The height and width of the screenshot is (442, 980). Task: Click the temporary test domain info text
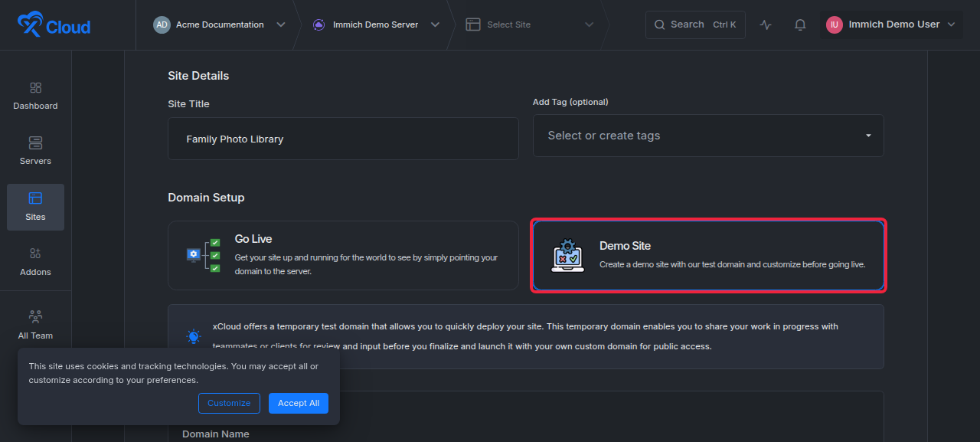(x=525, y=336)
